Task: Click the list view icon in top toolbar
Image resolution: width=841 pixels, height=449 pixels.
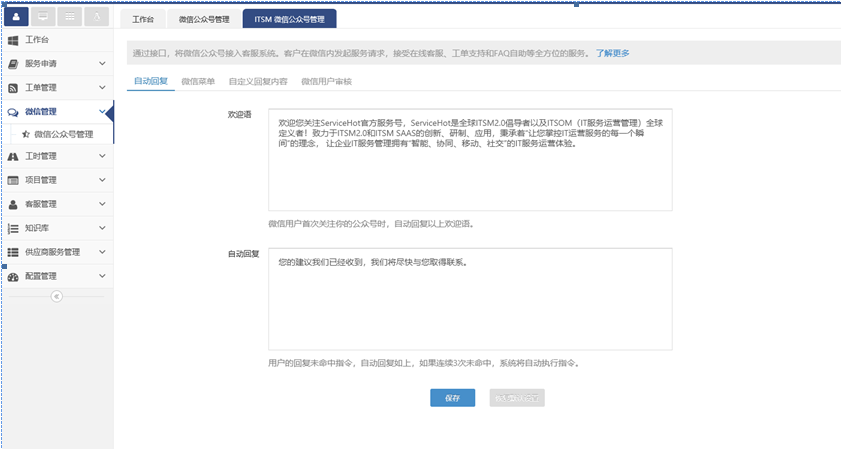Action: [69, 17]
